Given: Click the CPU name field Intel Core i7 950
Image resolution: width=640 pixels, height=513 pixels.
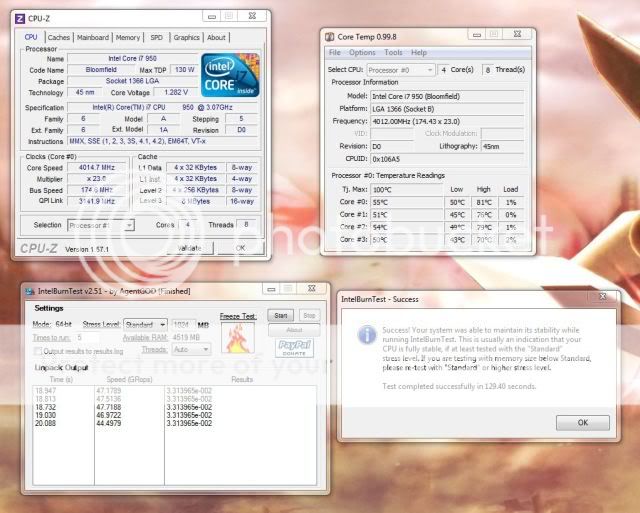Looking at the screenshot, I should (133, 59).
